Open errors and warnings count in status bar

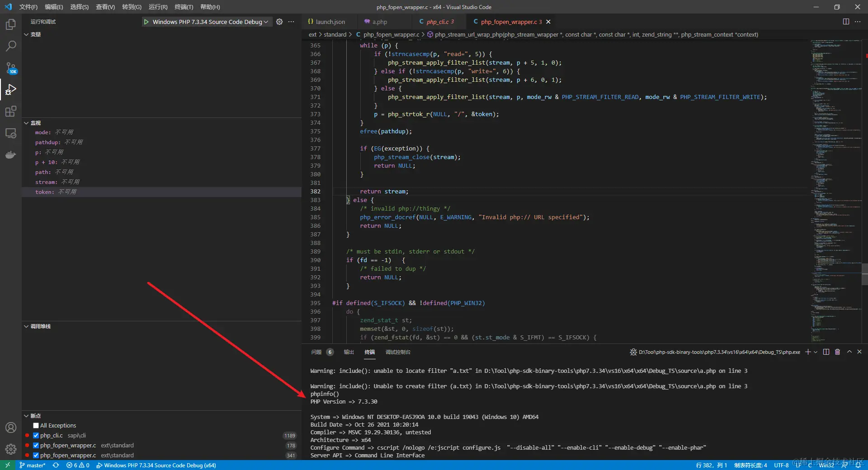[78, 465]
